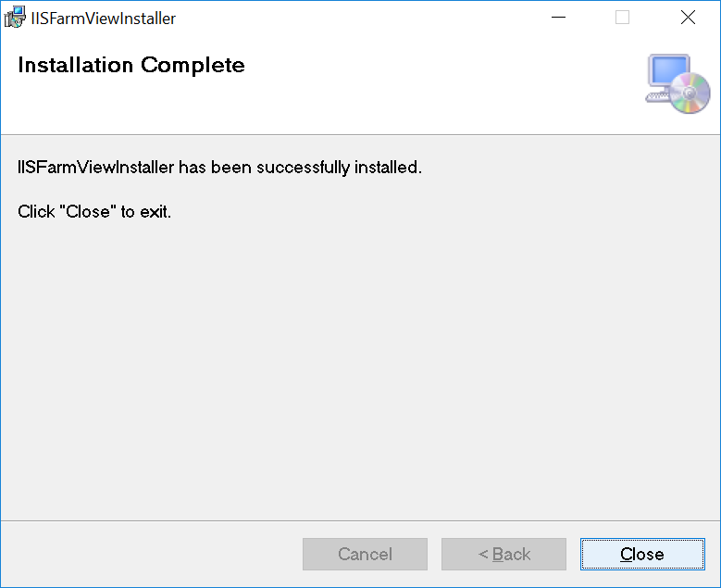The height and width of the screenshot is (588, 721).
Task: Click the CD disc in the banner graphic
Action: [690, 93]
